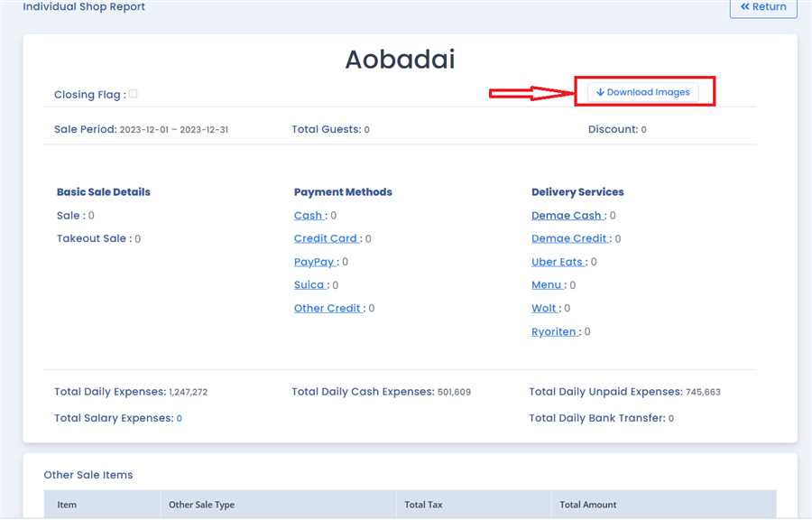Open the Ryoriten delivery link
Viewport: 812px width, 520px height.
point(554,332)
